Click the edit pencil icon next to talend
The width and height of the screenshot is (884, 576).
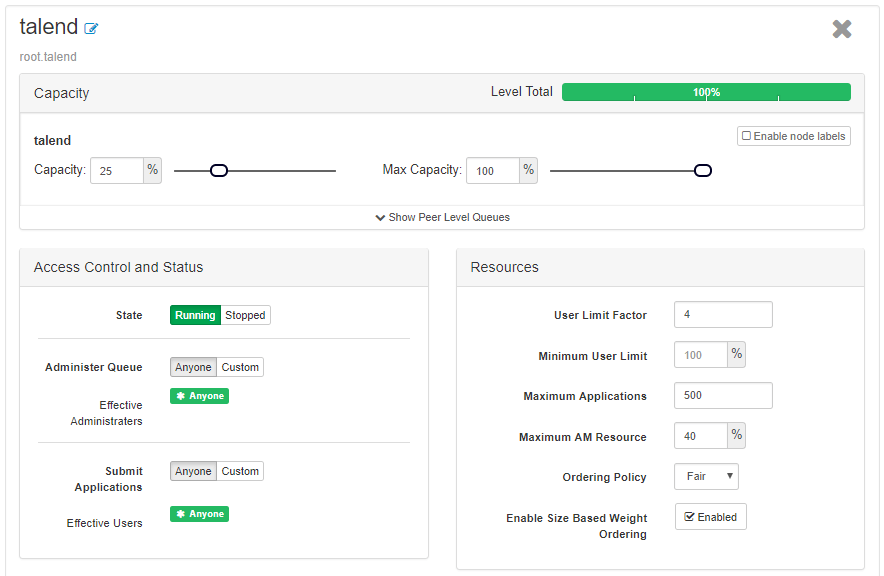pyautogui.click(x=91, y=28)
